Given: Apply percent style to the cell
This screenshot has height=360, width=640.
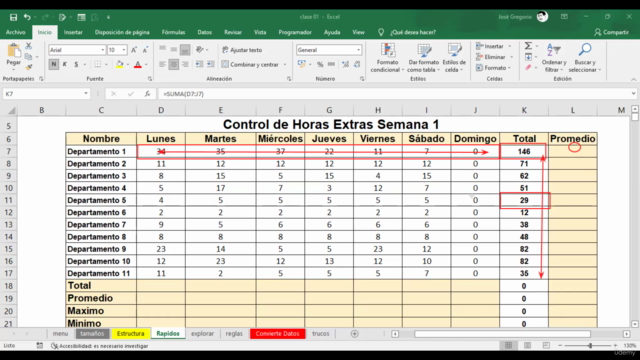Looking at the screenshot, I should tap(320, 64).
